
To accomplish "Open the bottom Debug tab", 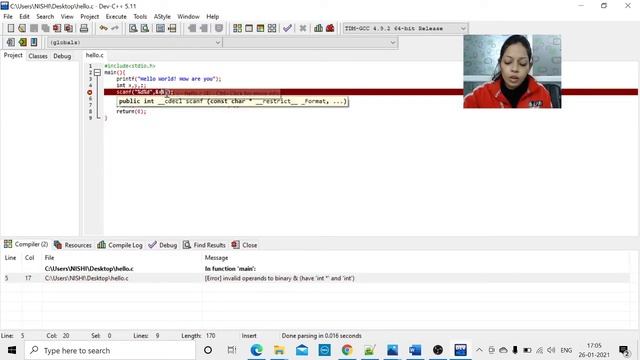I will [x=162, y=245].
